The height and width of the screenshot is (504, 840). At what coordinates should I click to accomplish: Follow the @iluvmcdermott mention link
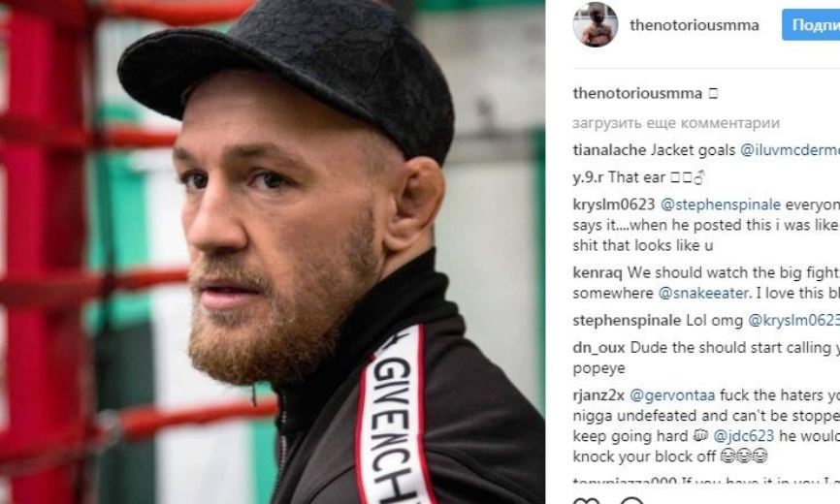pyautogui.click(x=790, y=150)
